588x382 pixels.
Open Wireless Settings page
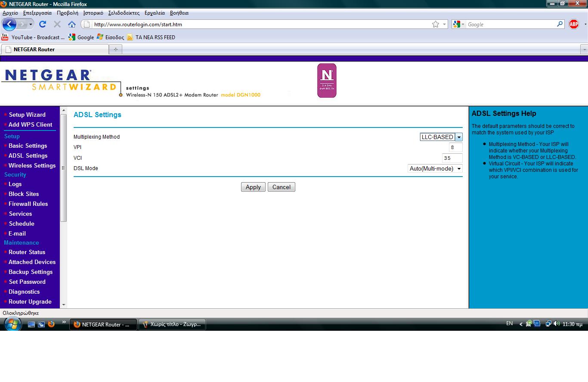tap(32, 165)
